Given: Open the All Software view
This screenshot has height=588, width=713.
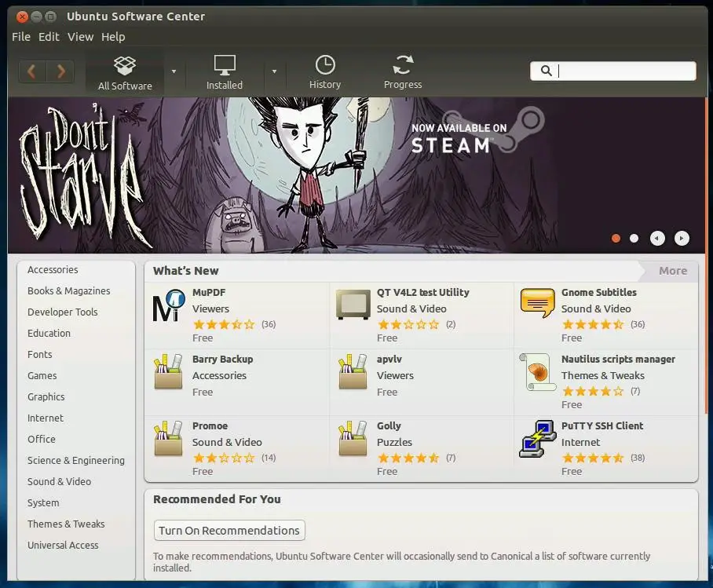Looking at the screenshot, I should pyautogui.click(x=125, y=73).
